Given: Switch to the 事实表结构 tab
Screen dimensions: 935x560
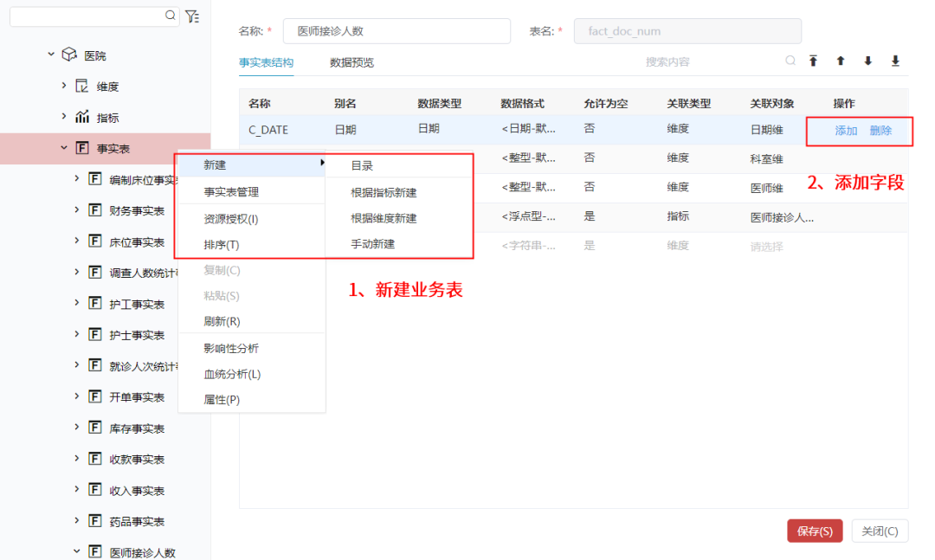Looking at the screenshot, I should coord(266,62).
